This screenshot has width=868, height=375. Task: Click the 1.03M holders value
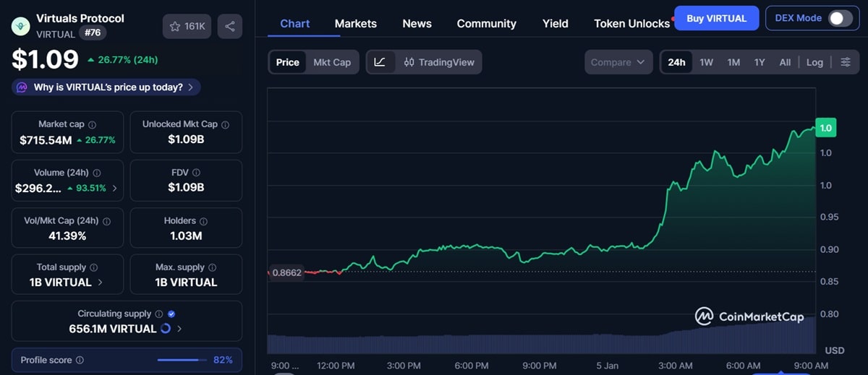pos(186,236)
